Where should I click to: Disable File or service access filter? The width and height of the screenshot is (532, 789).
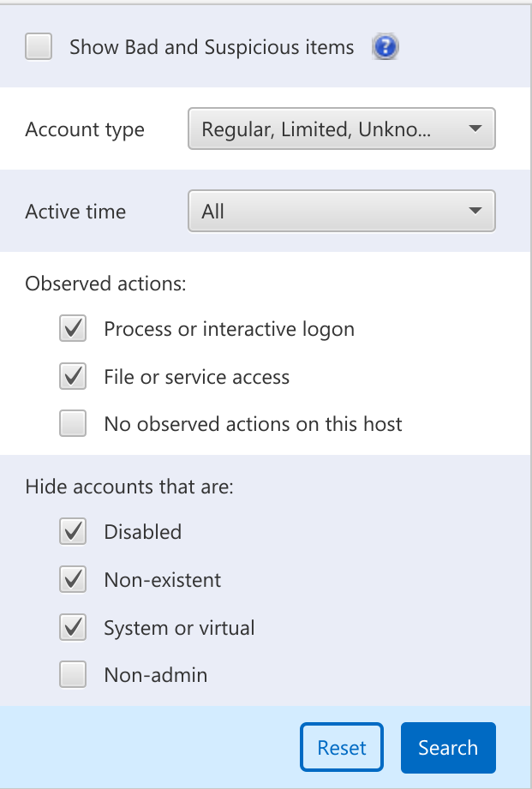(73, 376)
